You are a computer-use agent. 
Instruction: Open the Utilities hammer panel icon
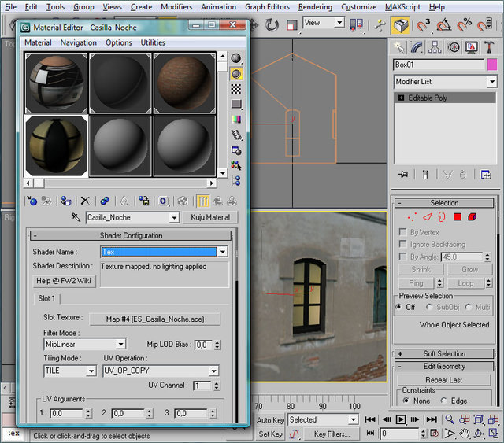click(x=487, y=47)
